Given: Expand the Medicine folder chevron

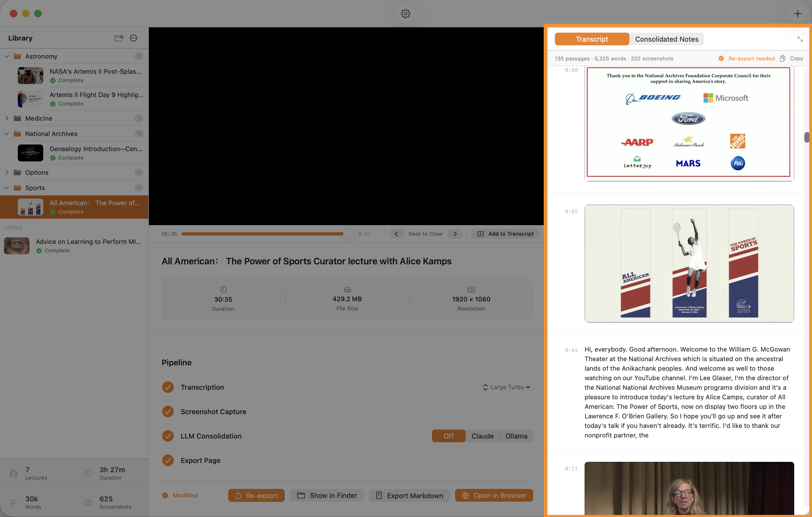Looking at the screenshot, I should [x=7, y=118].
